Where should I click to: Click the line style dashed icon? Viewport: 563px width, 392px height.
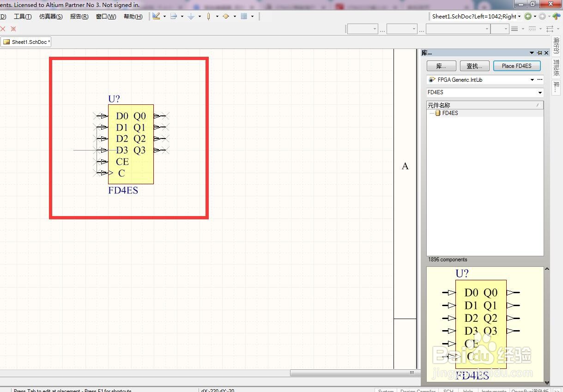tap(532, 29)
